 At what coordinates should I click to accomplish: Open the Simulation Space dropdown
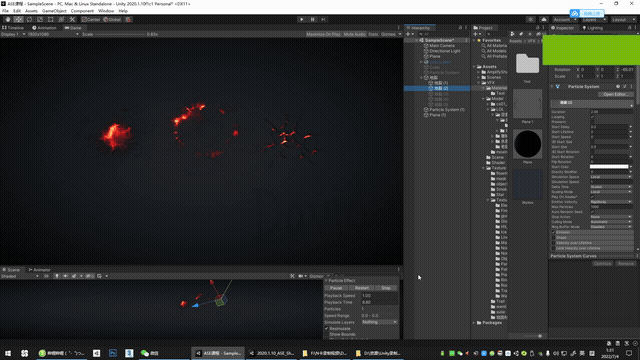(x=611, y=177)
